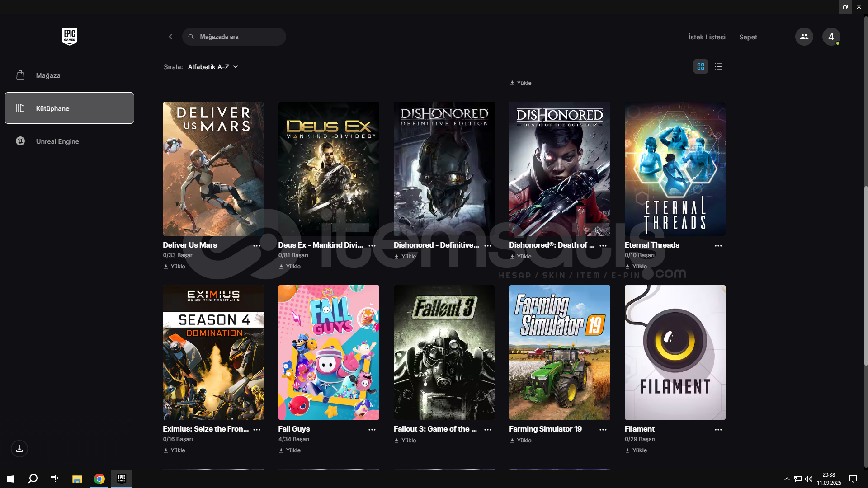Image resolution: width=868 pixels, height=488 pixels.
Task: Click 0/33 Başarı under Deliver Us Mars
Action: tap(178, 255)
